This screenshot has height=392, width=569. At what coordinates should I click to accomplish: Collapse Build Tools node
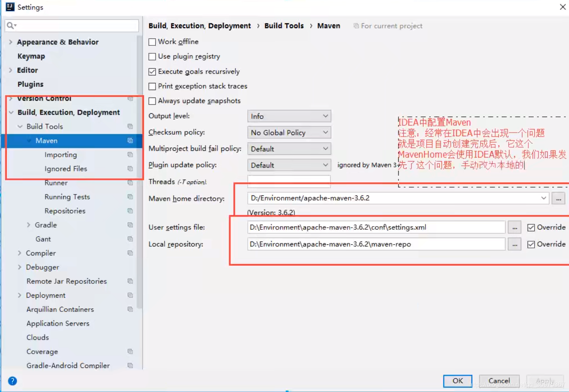pos(20,126)
